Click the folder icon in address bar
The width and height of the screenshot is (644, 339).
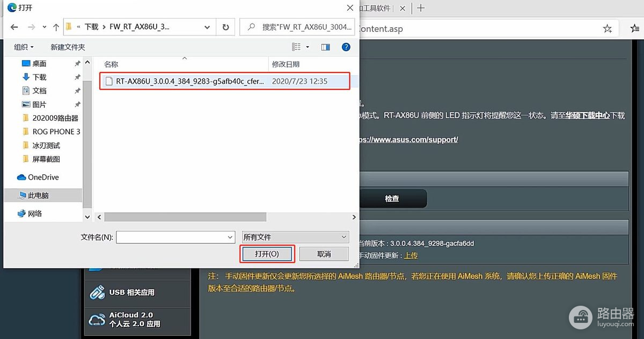coord(69,26)
